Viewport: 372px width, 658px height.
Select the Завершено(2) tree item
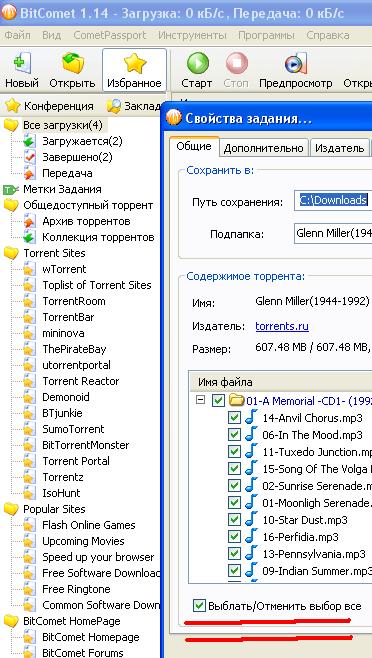(77, 157)
